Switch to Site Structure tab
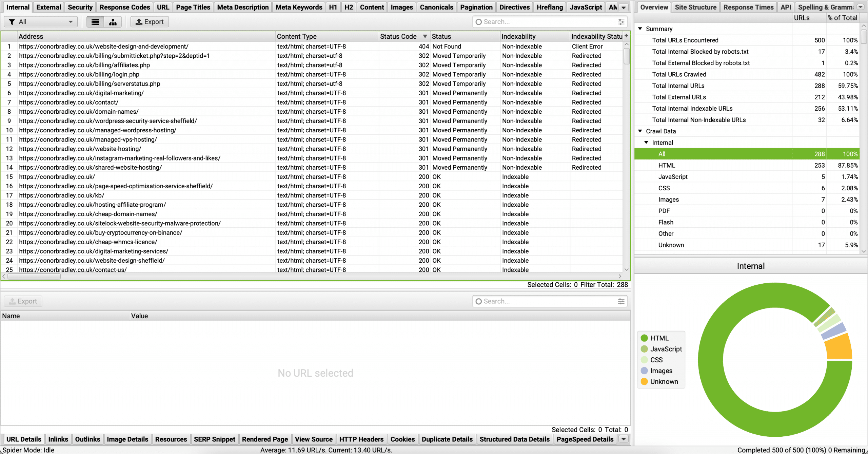This screenshot has height=454, width=868. (x=695, y=7)
